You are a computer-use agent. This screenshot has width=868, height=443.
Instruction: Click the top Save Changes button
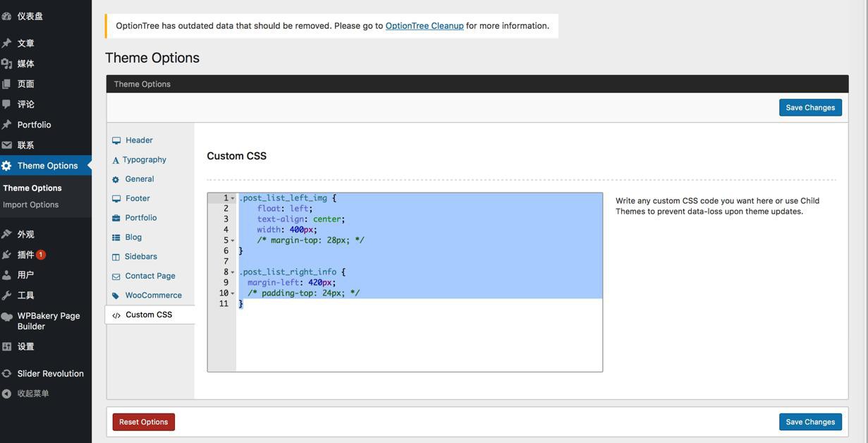(x=810, y=107)
